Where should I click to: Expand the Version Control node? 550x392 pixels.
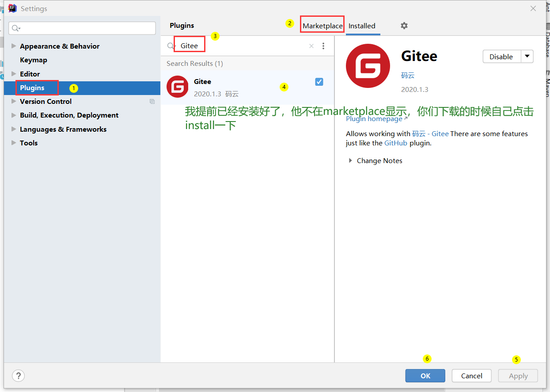14,101
